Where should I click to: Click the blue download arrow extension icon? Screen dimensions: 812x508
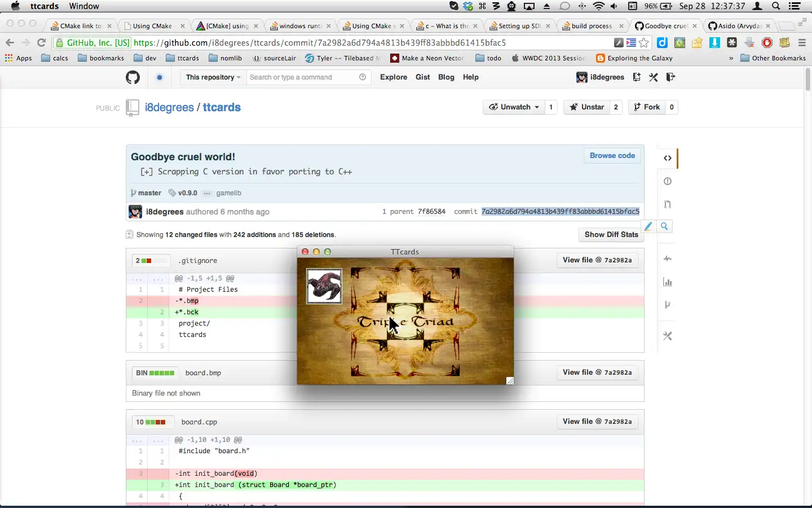pos(714,42)
